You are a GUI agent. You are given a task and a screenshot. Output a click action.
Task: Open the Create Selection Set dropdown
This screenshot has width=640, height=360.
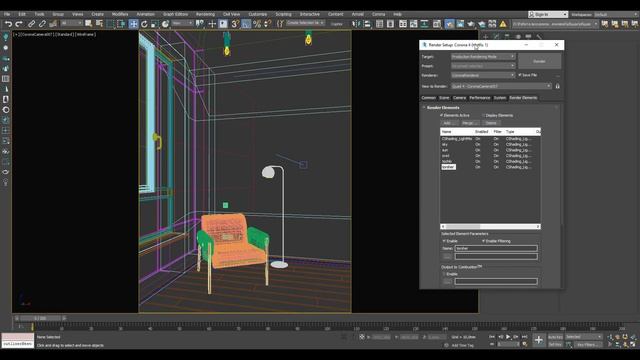pos(305,23)
